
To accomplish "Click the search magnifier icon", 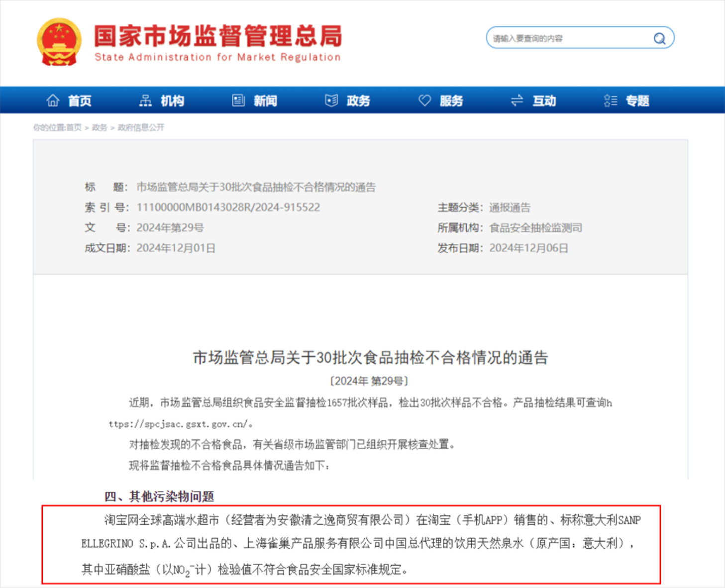I will pyautogui.click(x=659, y=38).
